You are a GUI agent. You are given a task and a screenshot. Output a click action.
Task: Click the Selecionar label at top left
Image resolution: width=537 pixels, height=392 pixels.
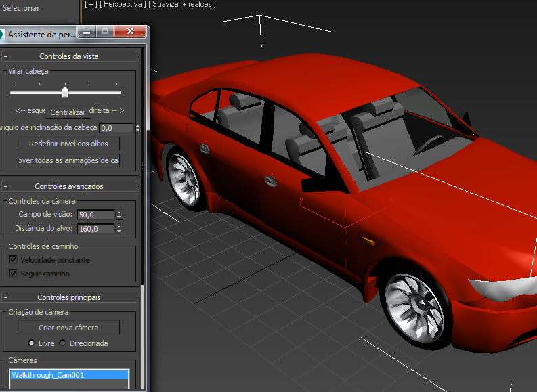click(21, 8)
